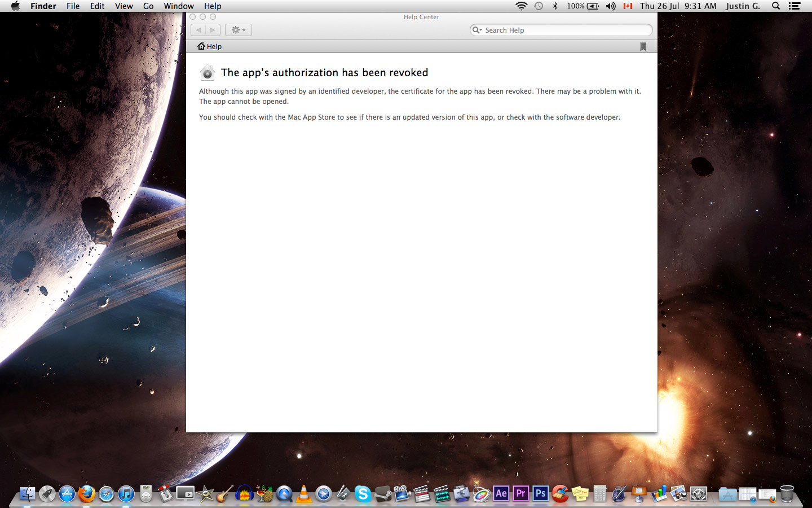Open the Finder menu
812x508 pixels.
pos(43,6)
